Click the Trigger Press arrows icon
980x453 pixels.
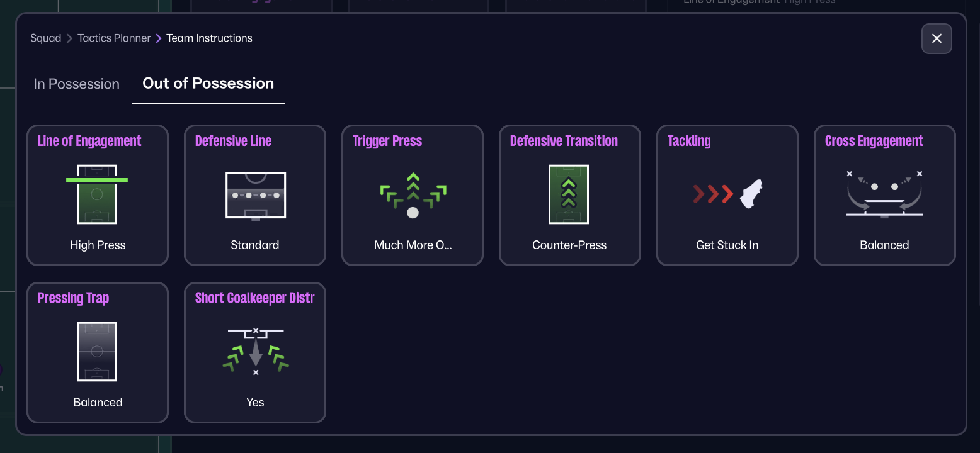point(413,195)
